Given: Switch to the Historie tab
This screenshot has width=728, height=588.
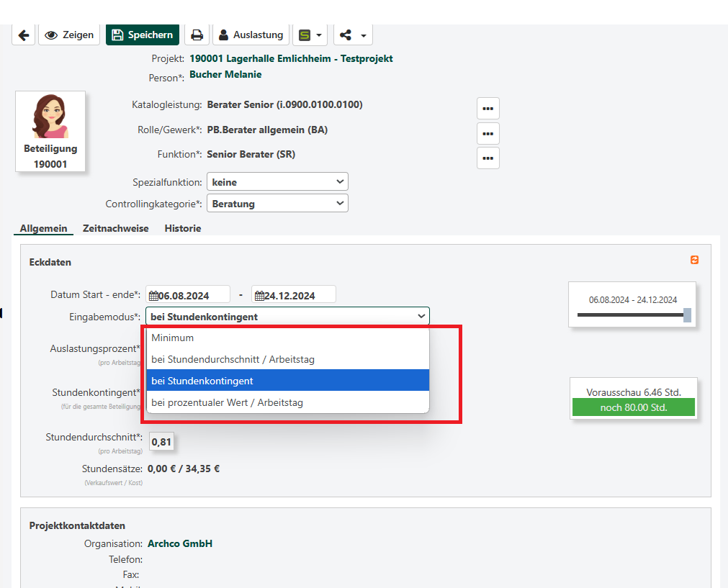Looking at the screenshot, I should click(182, 228).
